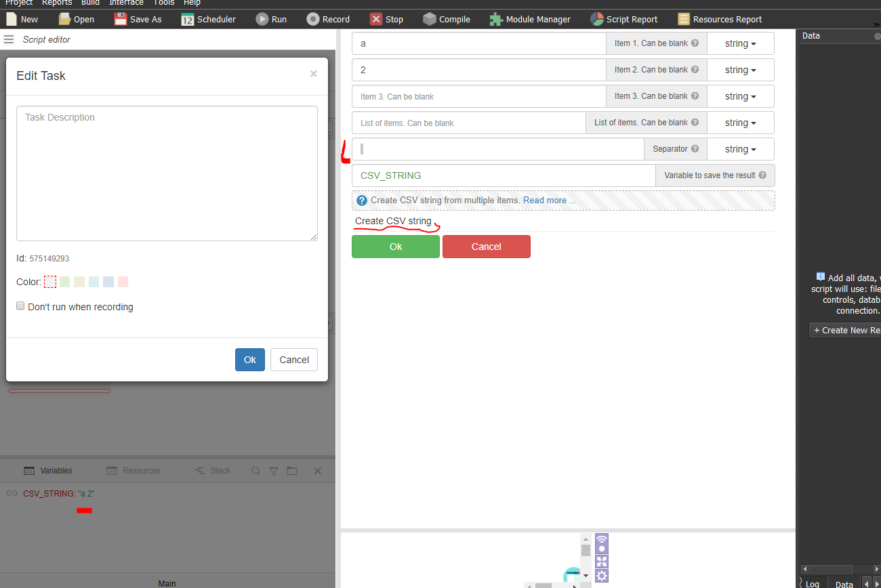Click the purple gear settings icon
Viewport: 881px width, 588px height.
pyautogui.click(x=601, y=576)
